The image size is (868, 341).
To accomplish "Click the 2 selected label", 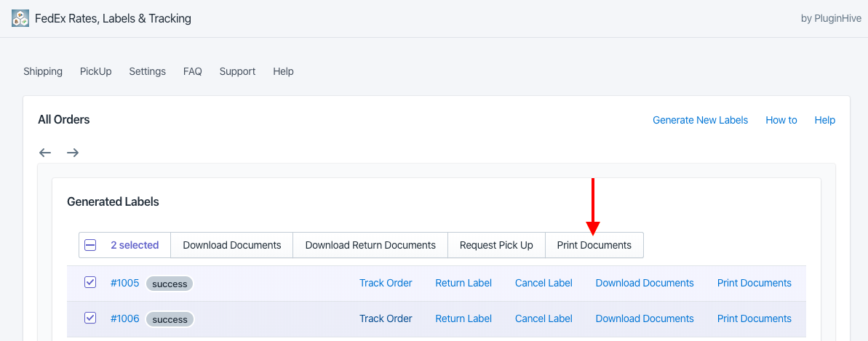I will pyautogui.click(x=135, y=245).
